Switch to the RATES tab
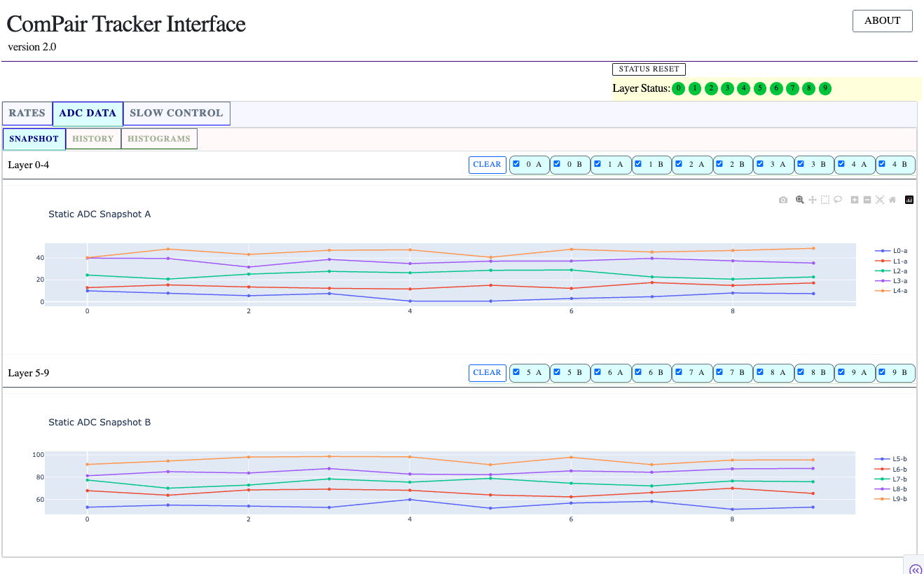 pyautogui.click(x=27, y=114)
